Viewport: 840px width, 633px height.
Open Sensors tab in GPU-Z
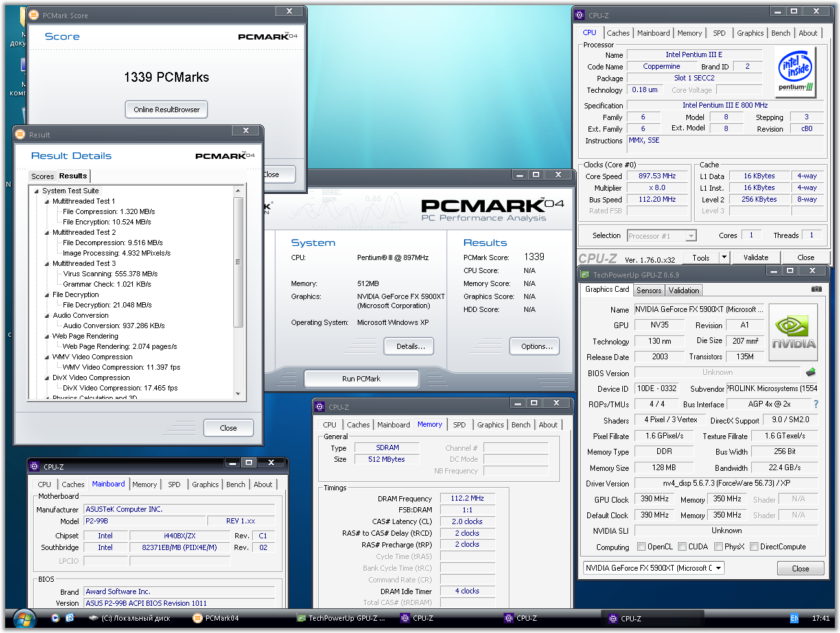pyautogui.click(x=649, y=291)
